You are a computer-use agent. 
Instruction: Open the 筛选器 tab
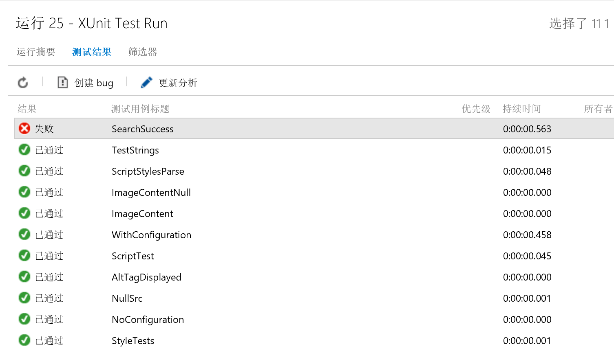[x=143, y=52]
